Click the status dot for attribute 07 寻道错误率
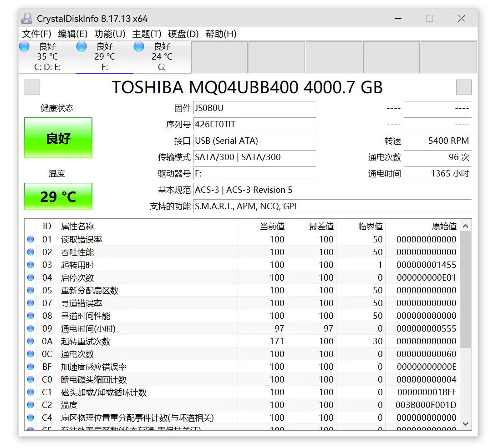 pos(30,303)
